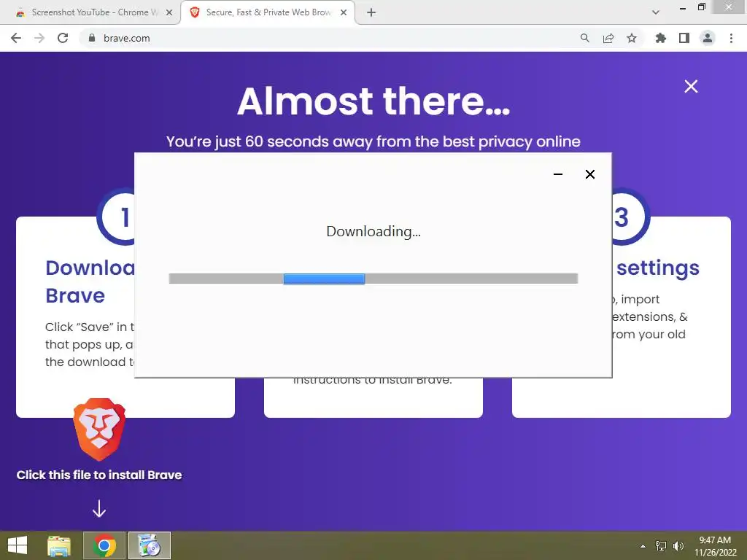
Task: Click the "Downloading..." status text
Action: point(373,231)
